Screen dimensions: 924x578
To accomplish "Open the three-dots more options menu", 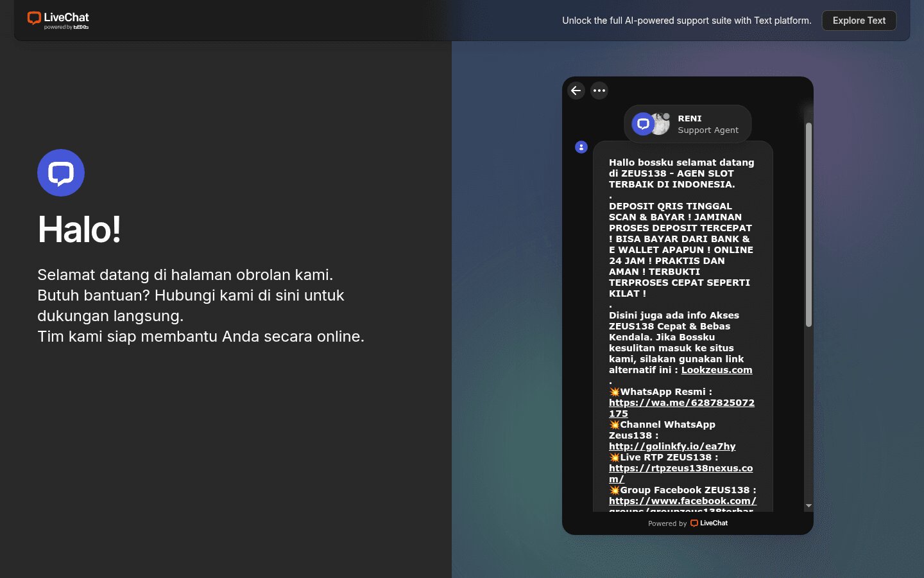I will point(599,91).
